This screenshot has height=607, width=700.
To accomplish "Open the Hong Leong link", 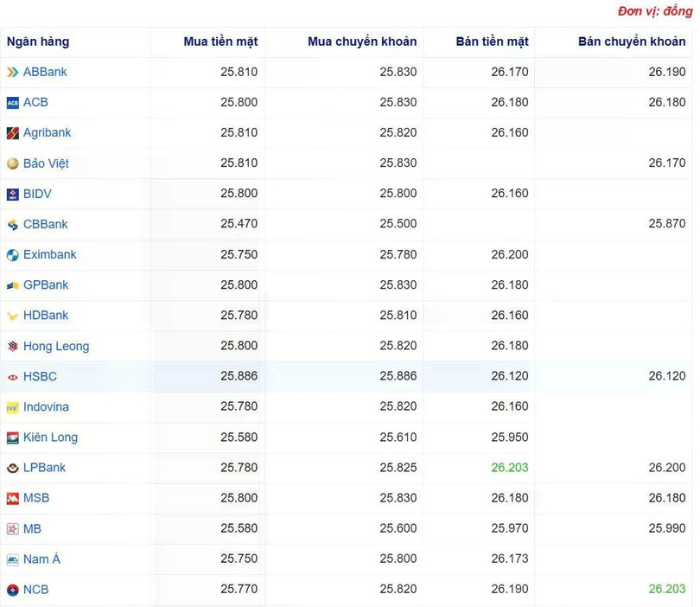I will [x=56, y=346].
